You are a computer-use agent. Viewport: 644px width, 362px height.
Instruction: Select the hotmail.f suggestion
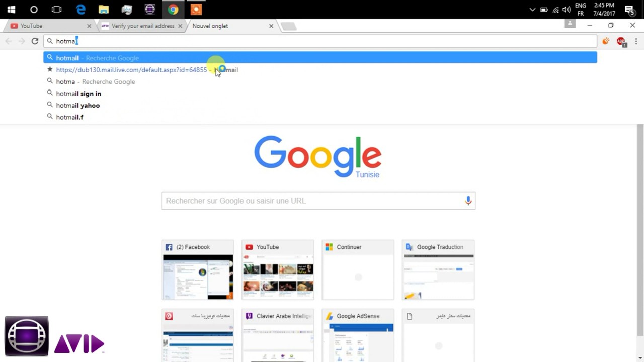(x=320, y=117)
